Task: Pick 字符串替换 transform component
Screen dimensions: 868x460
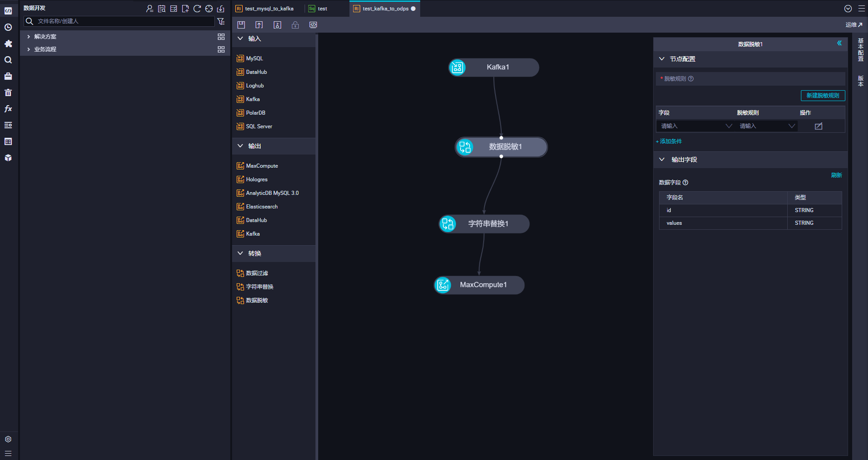Action: coord(255,287)
